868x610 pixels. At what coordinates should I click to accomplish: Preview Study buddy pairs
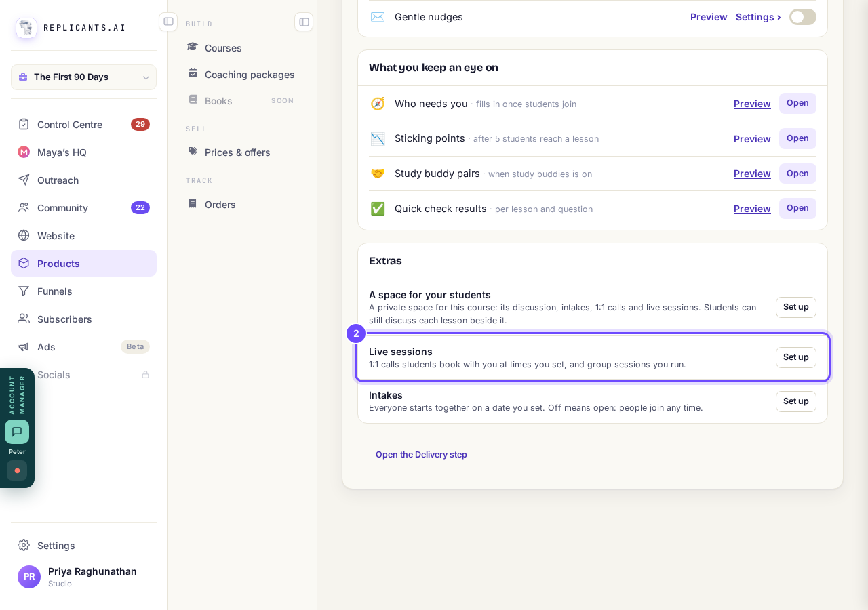(752, 174)
